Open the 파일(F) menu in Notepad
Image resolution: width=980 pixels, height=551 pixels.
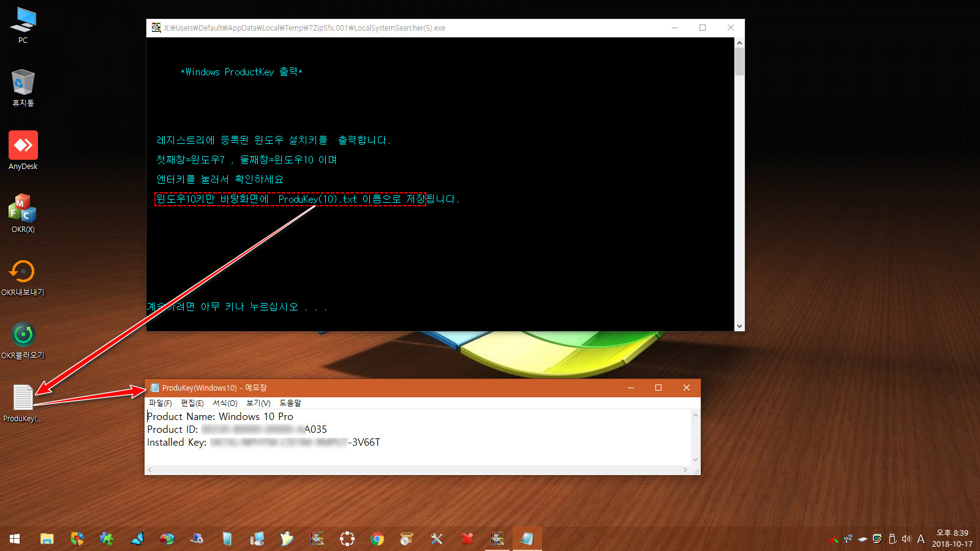click(x=160, y=403)
